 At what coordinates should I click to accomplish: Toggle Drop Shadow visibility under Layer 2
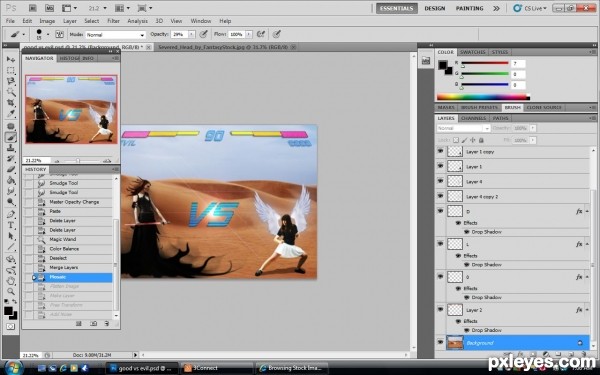tap(466, 330)
